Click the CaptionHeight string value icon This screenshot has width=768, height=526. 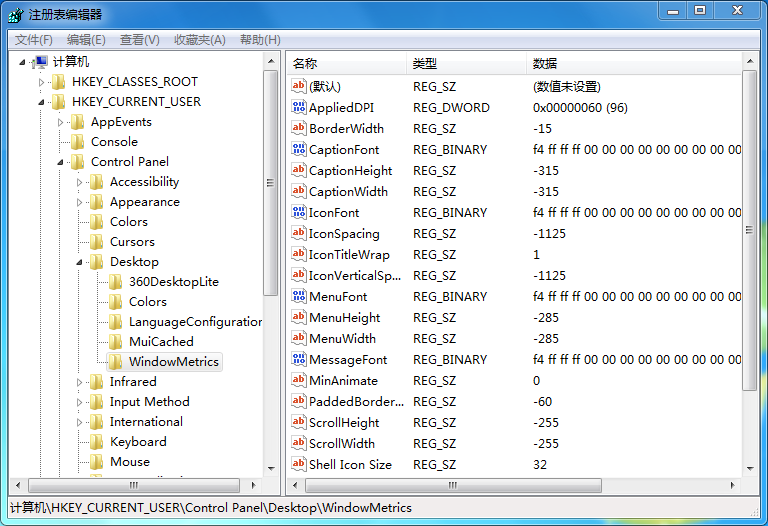tap(298, 170)
